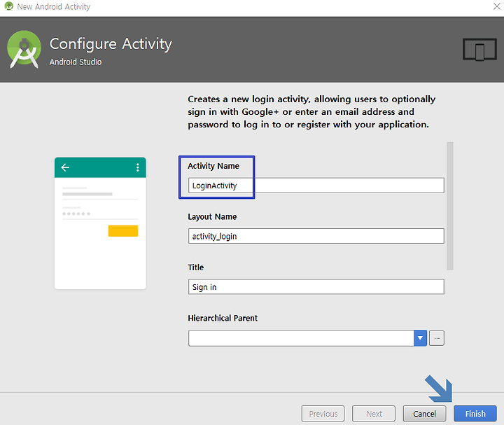Click the login activity description paragraph
Viewport: 504px width, 425px height.
click(311, 111)
